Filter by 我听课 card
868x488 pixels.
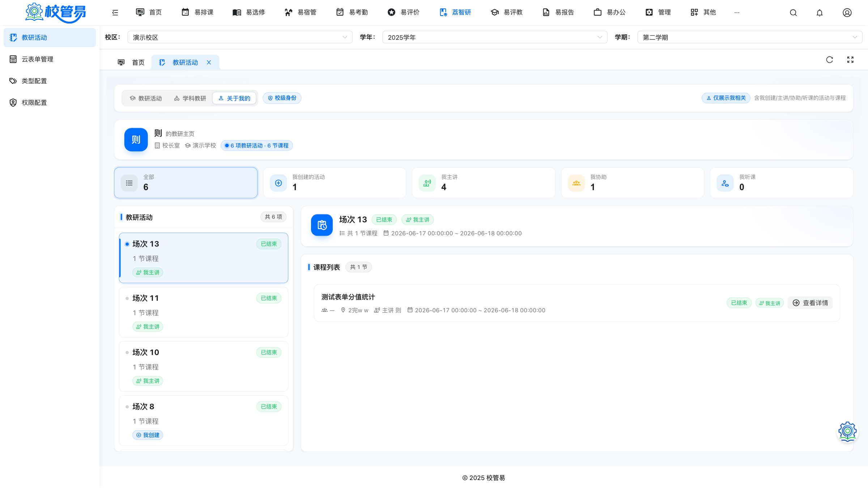(x=782, y=183)
